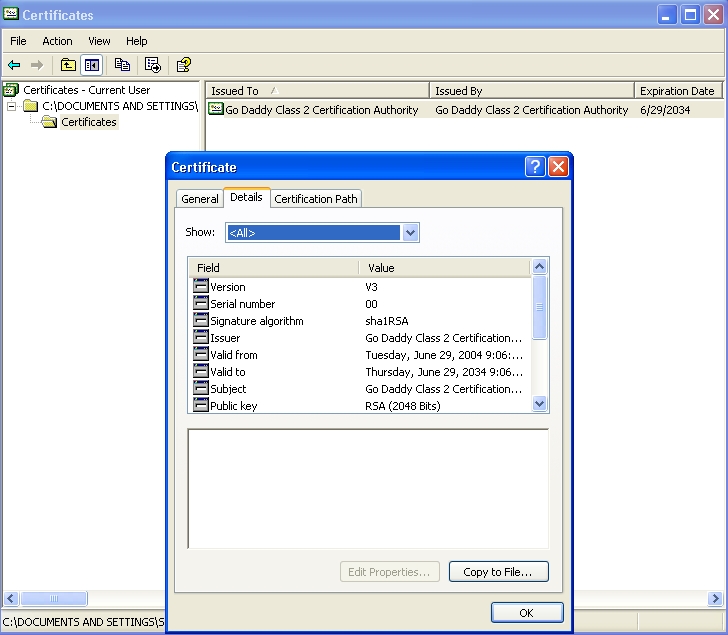
Task: Click the Help toolbar icon
Action: click(x=184, y=65)
